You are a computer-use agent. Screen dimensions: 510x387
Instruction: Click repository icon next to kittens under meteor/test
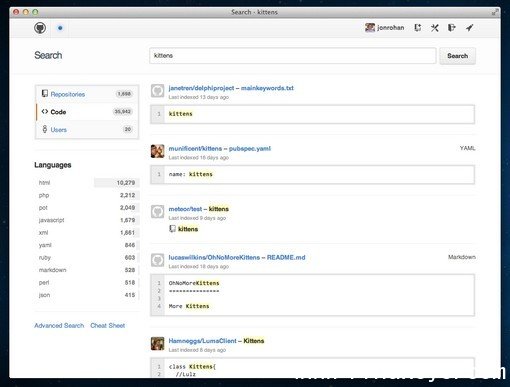pyautogui.click(x=172, y=229)
